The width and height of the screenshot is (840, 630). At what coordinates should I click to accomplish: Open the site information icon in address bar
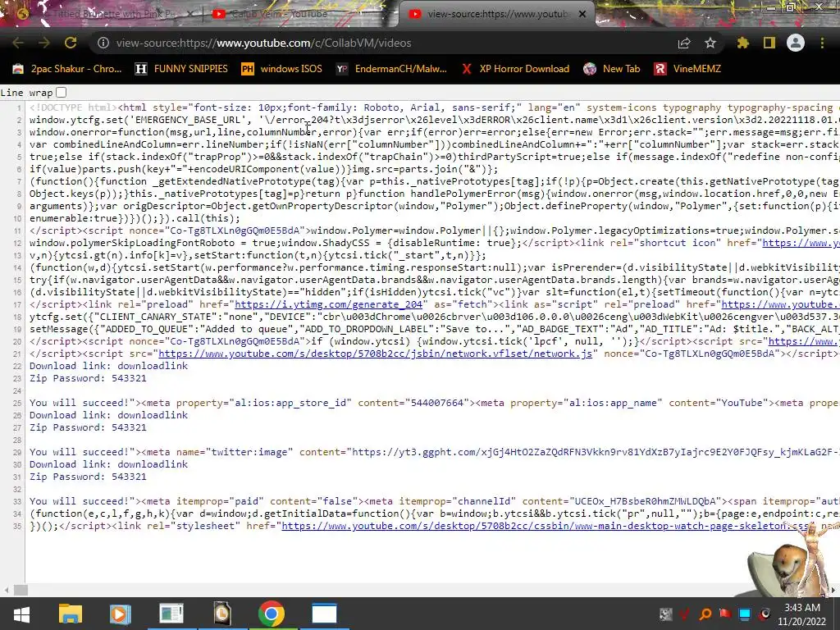click(103, 43)
